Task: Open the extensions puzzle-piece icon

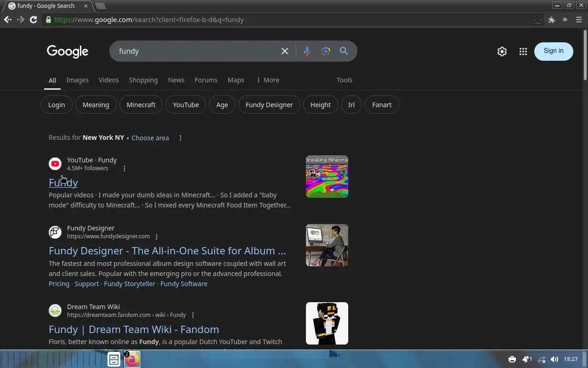Action: coord(552,20)
